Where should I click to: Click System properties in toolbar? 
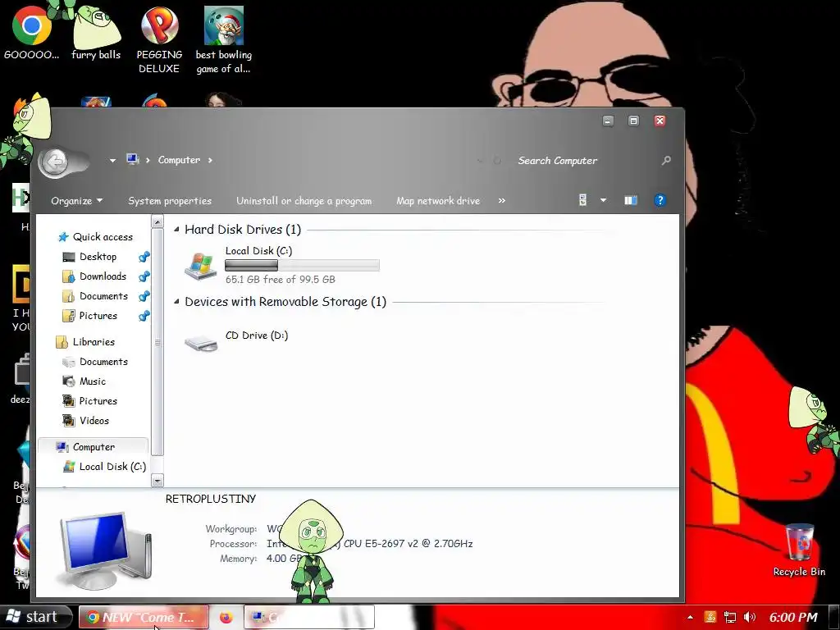[170, 201]
